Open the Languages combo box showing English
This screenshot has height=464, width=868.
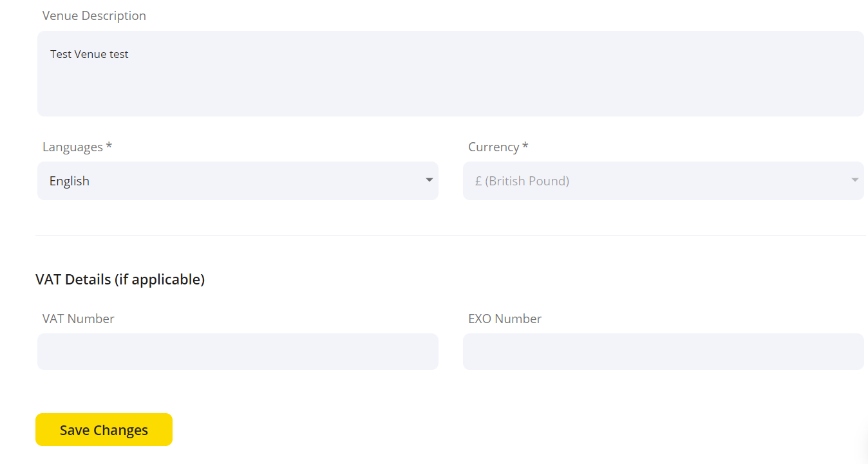coord(238,181)
